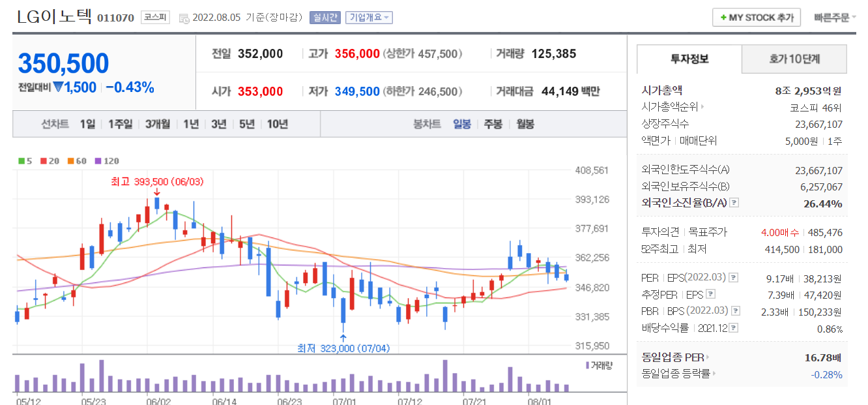This screenshot has height=405, width=868.
Task: Click the 최고 393,500 (06/03) chart marker
Action: [157, 182]
